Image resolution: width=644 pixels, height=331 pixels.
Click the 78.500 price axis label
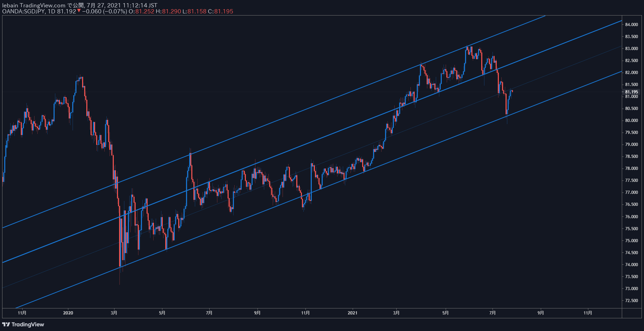coord(631,157)
